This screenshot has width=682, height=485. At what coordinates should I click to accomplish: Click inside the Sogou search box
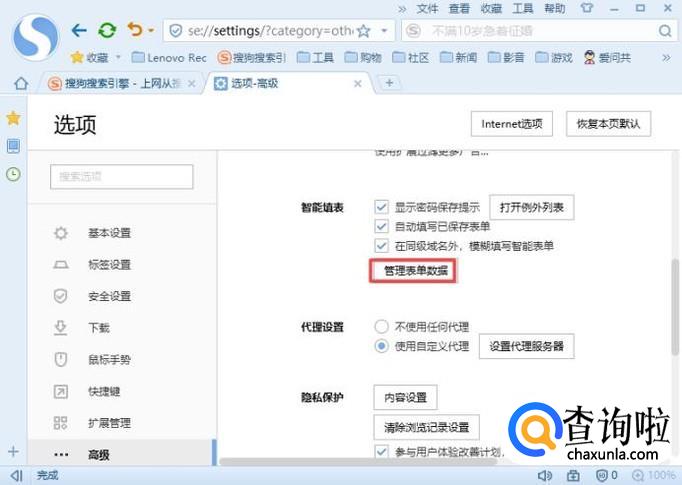(537, 31)
